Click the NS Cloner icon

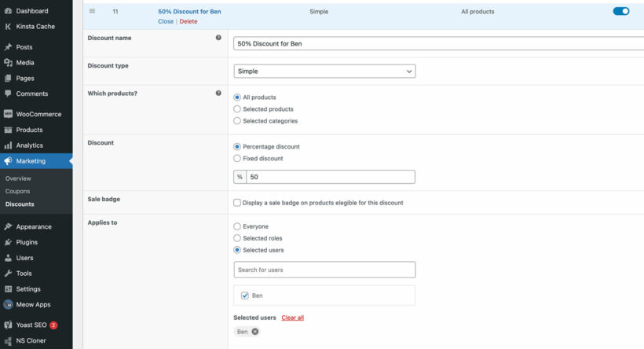[x=8, y=340]
